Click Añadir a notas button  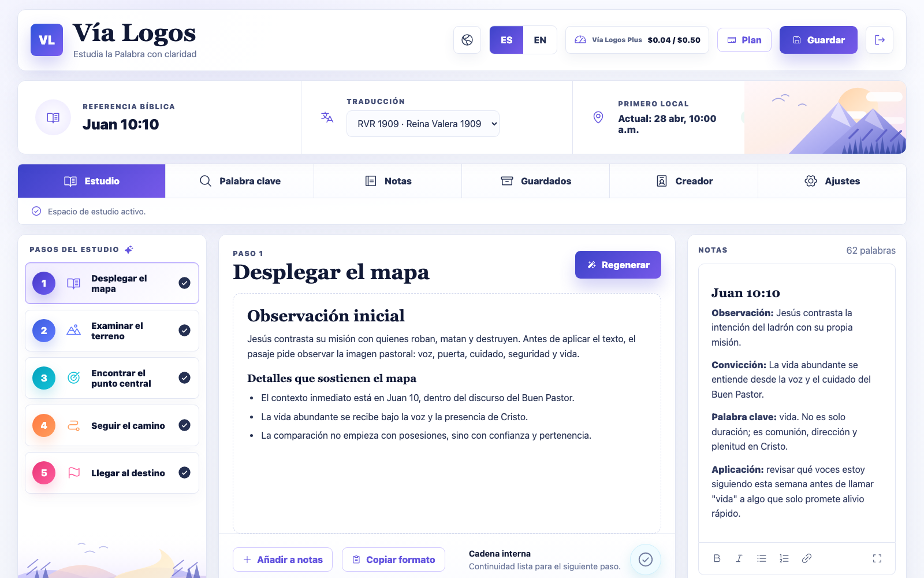click(x=283, y=560)
